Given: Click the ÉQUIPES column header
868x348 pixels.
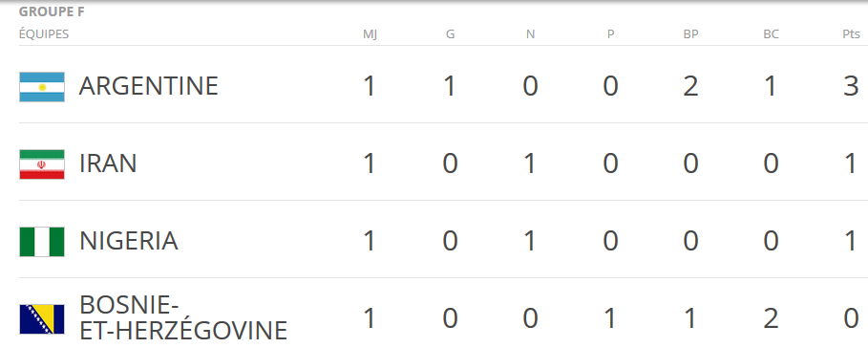Looking at the screenshot, I should coord(44,34).
